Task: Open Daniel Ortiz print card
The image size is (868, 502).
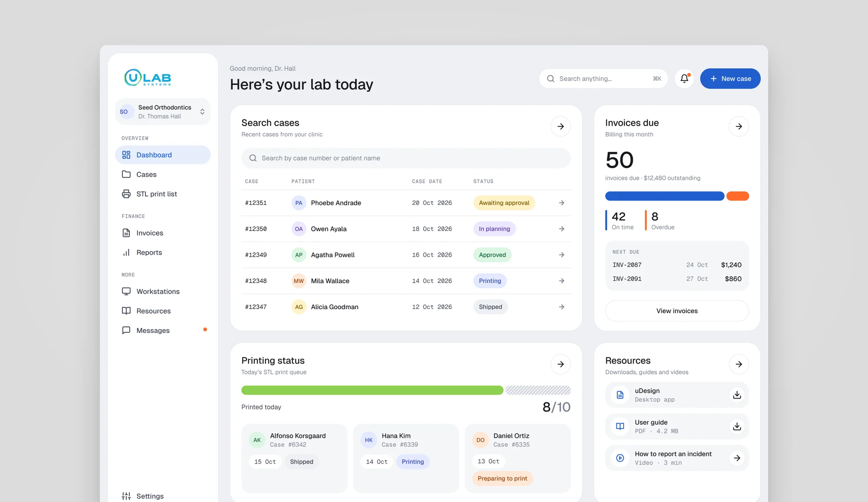Action: [x=517, y=458]
